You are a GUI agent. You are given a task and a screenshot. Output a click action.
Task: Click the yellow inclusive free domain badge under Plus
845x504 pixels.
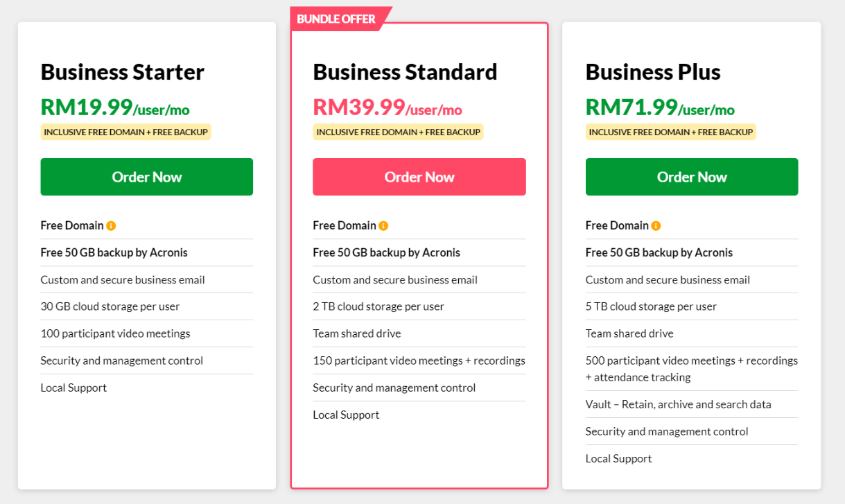coord(671,132)
